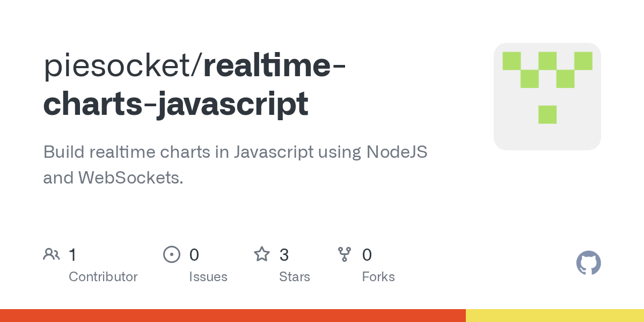Click the zero count above Issues
This screenshot has height=322, width=644.
pos(194,254)
